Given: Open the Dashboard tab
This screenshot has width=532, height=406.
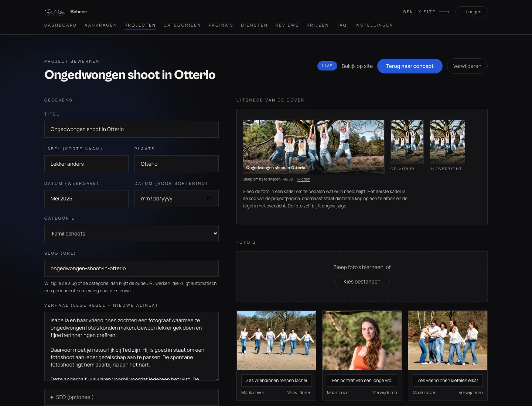Looking at the screenshot, I should (x=61, y=25).
